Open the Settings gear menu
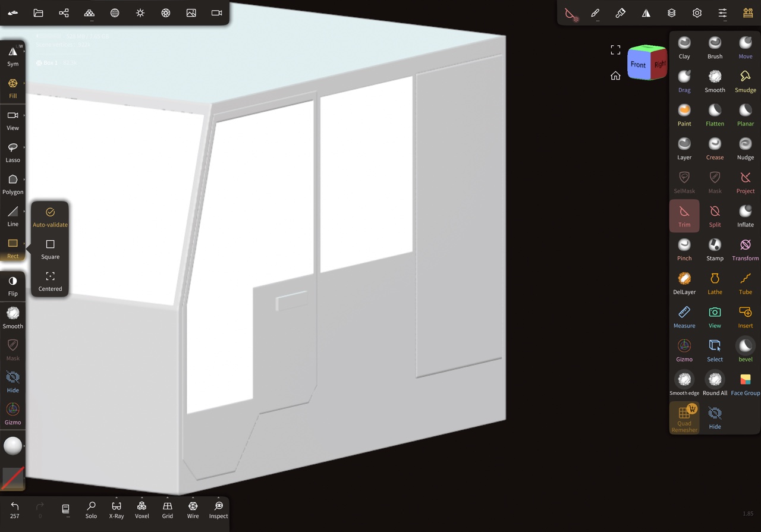 [697, 13]
